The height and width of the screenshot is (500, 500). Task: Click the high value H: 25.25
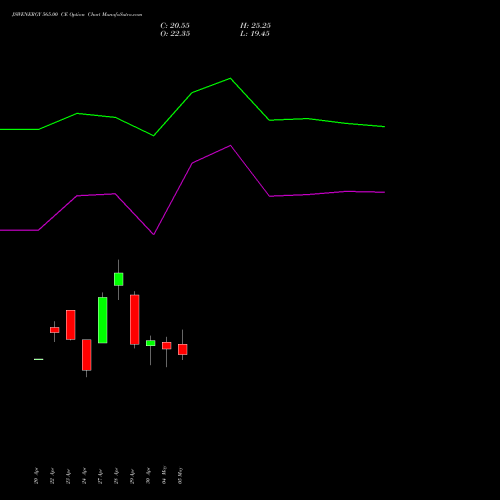click(x=255, y=26)
